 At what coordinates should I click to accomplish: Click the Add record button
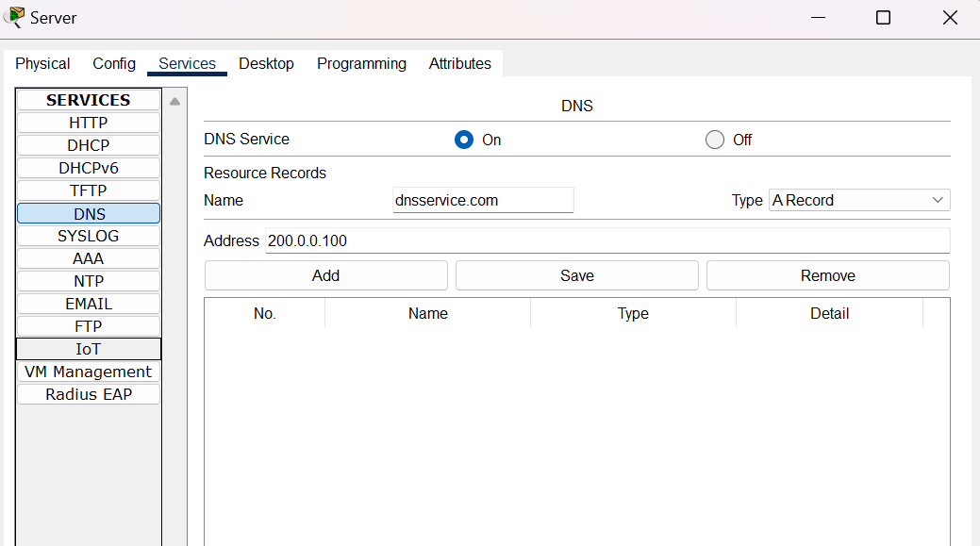(x=325, y=275)
